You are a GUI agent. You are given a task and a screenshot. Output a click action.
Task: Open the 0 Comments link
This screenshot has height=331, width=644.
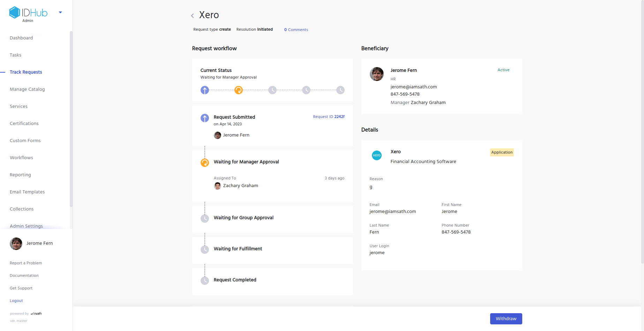(296, 30)
